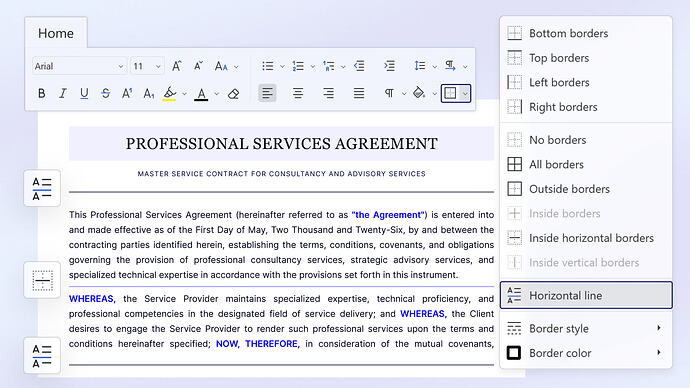This screenshot has width=690, height=388.
Task: Underline the selected text
Action: click(84, 93)
